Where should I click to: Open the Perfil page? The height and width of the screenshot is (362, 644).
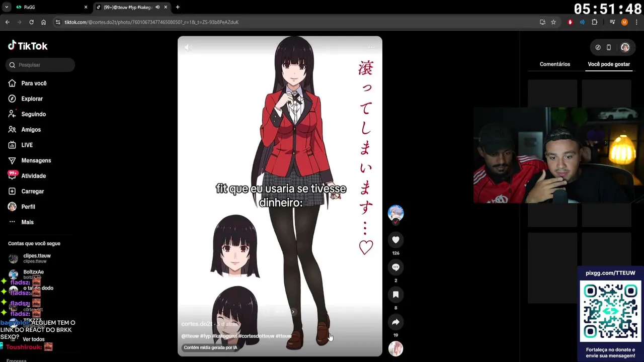[x=28, y=207]
